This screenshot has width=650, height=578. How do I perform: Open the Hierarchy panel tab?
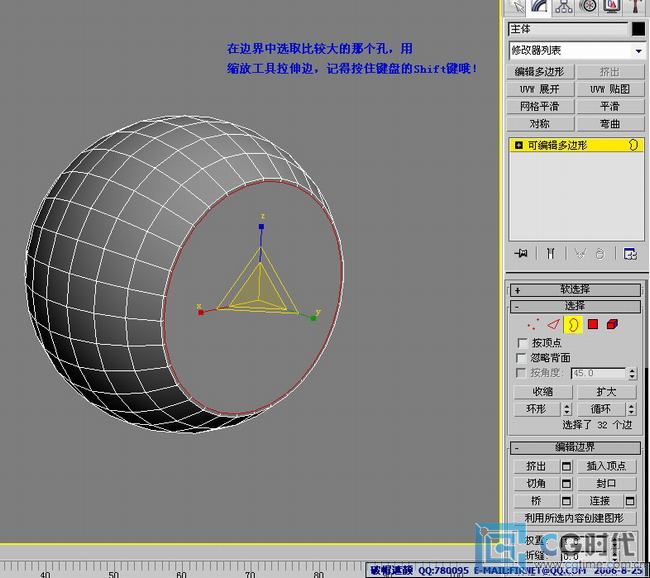pyautogui.click(x=564, y=6)
